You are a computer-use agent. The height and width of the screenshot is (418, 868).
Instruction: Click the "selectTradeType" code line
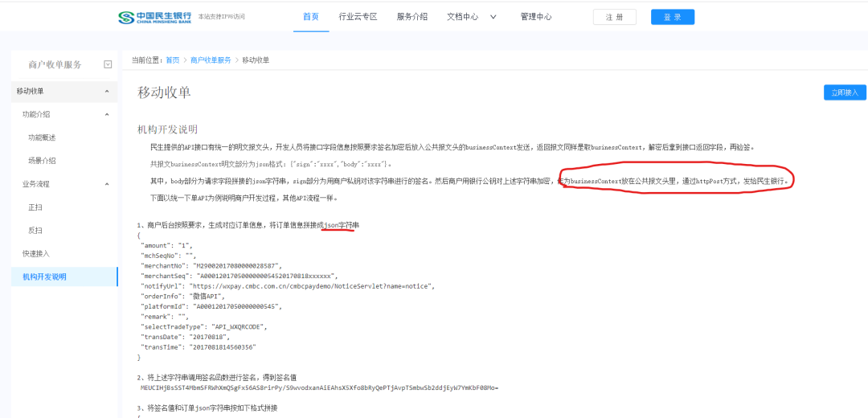point(205,326)
